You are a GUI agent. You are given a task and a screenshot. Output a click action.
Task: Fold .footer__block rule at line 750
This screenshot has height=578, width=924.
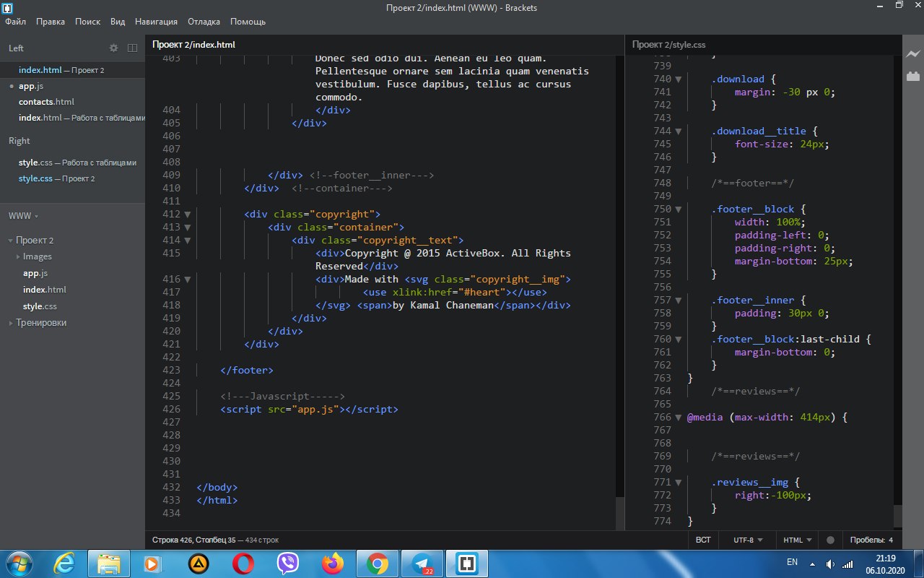pyautogui.click(x=678, y=210)
